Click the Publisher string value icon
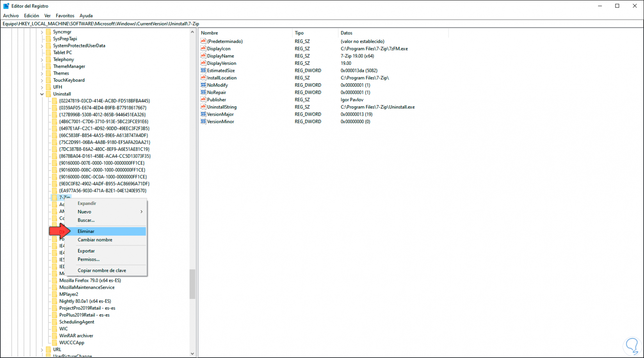644x358 pixels. point(203,100)
